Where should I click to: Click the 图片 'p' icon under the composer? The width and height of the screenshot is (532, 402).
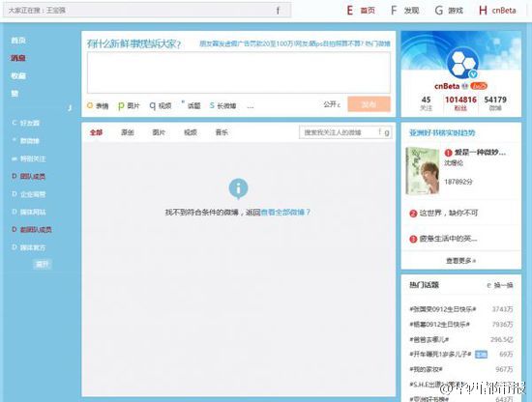(x=121, y=106)
